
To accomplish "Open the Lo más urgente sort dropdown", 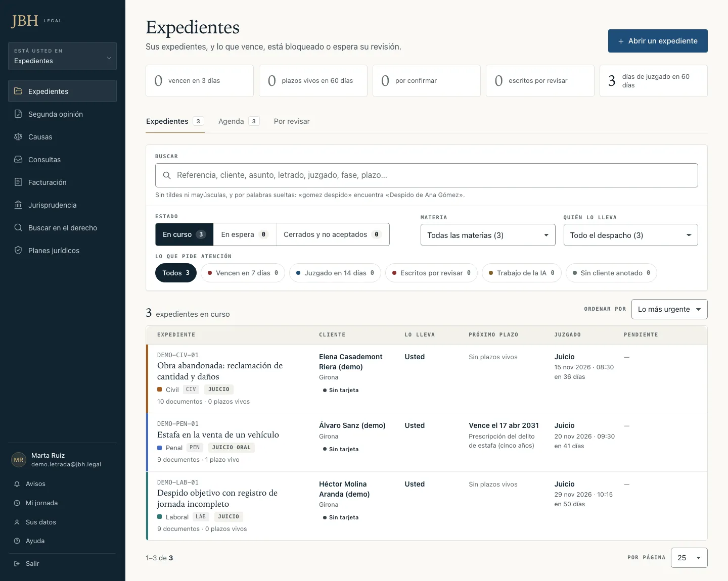I will (669, 309).
